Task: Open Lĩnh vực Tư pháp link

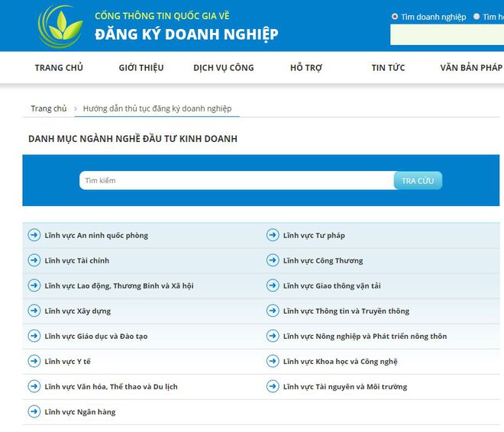Action: click(314, 235)
